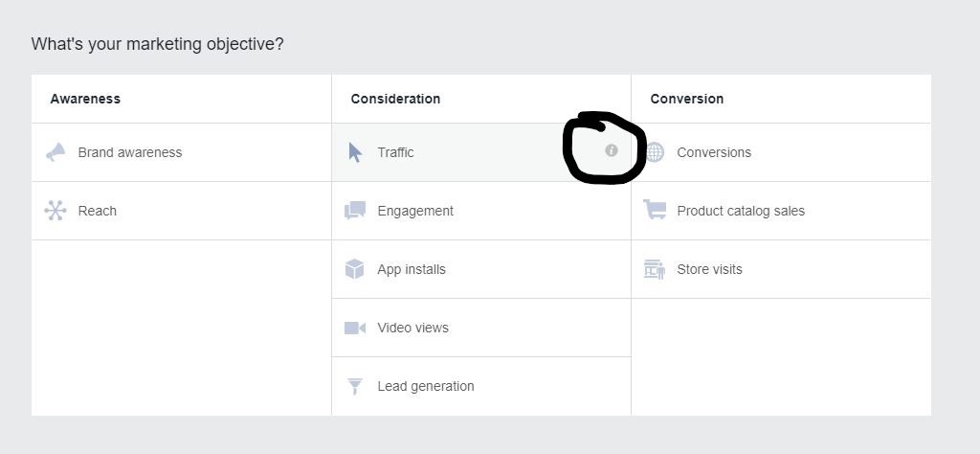This screenshot has height=454, width=980.
Task: Open the Traffic info tooltip icon
Action: (612, 150)
